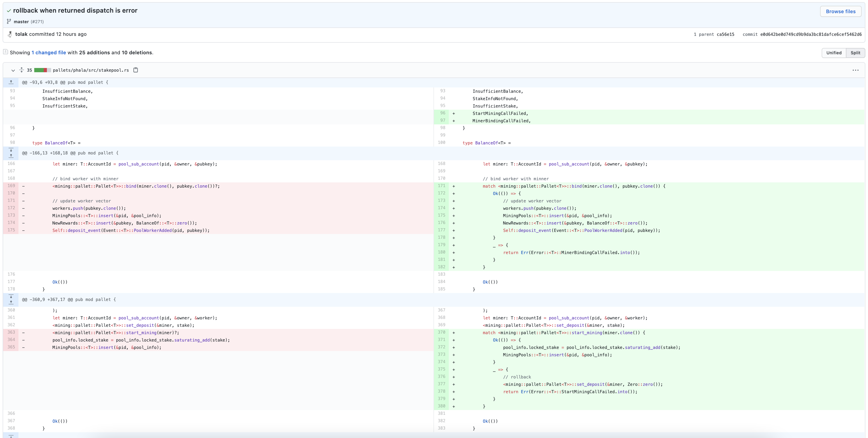Open the file options three-dot menu
868x438 pixels.
[855, 70]
